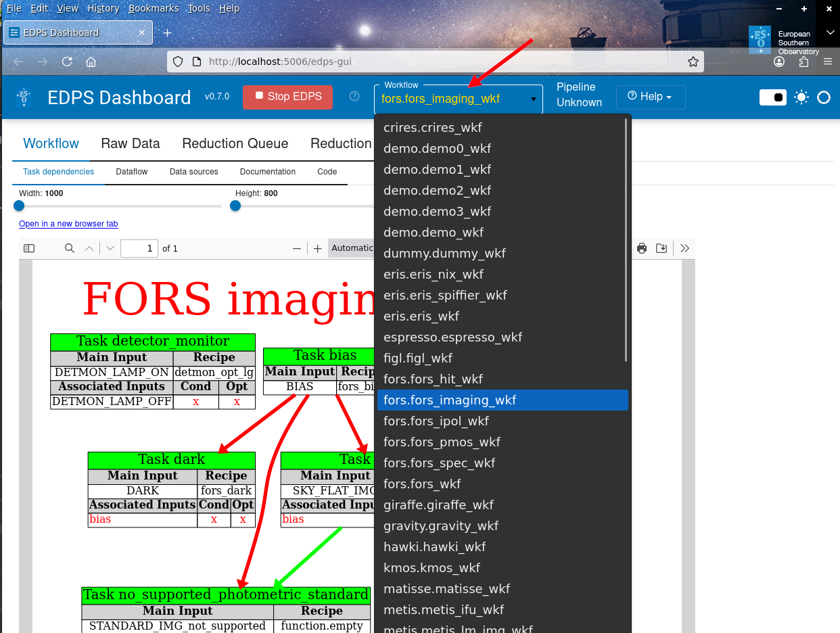
Task: Choose fors.fors_pmos_wkf workflow
Action: pos(503,442)
